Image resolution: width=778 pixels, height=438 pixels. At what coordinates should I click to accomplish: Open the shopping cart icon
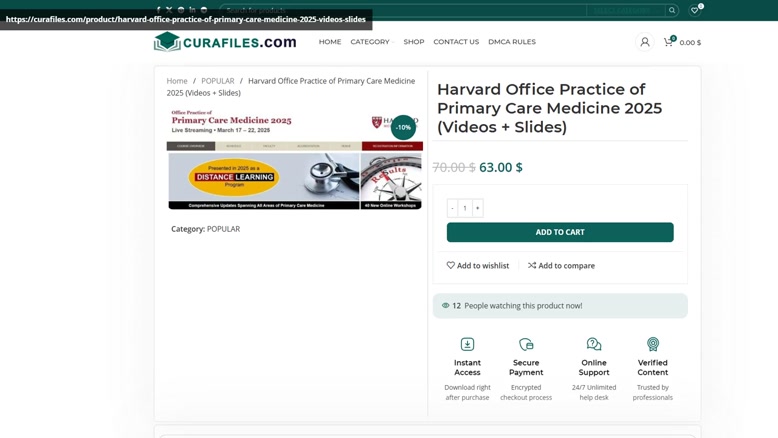click(668, 42)
